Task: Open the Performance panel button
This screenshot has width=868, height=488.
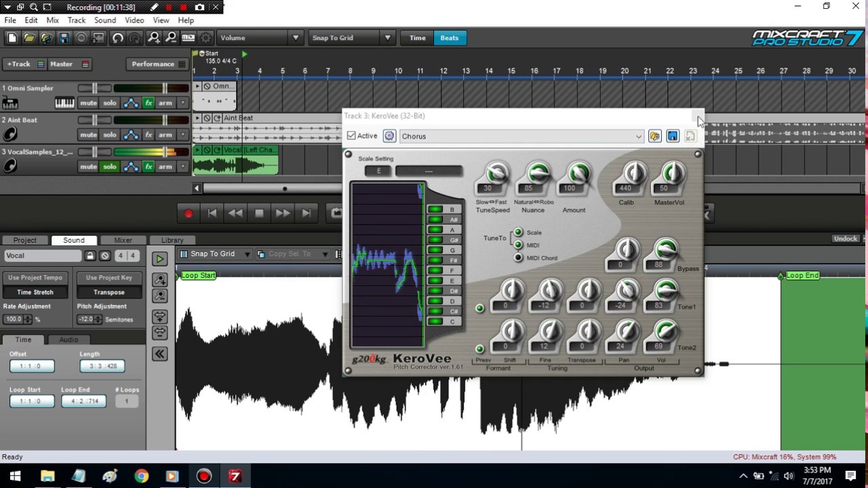Action: 158,64
